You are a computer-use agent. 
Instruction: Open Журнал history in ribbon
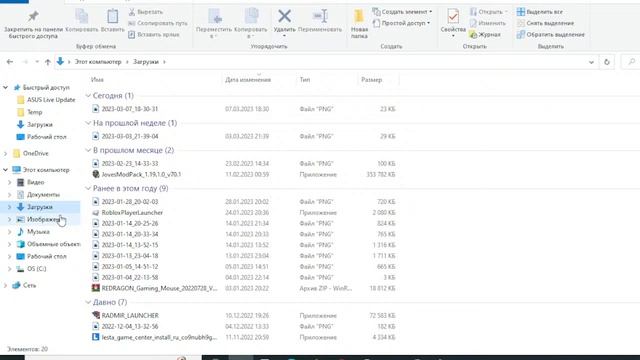tap(485, 35)
